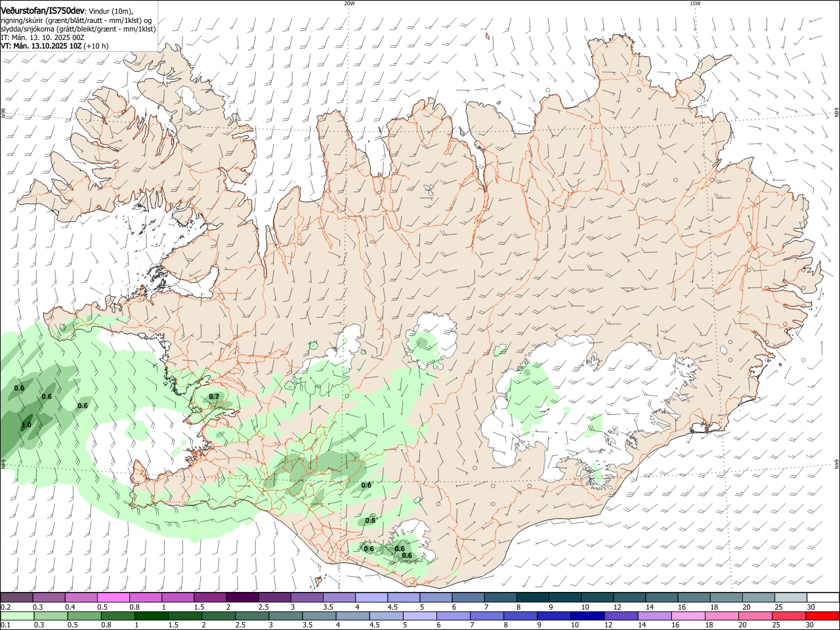Click the 0.5 precipitation value on the map

coord(370,521)
